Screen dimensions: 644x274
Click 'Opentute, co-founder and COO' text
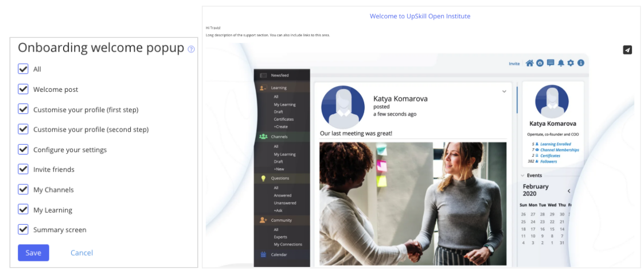click(552, 134)
